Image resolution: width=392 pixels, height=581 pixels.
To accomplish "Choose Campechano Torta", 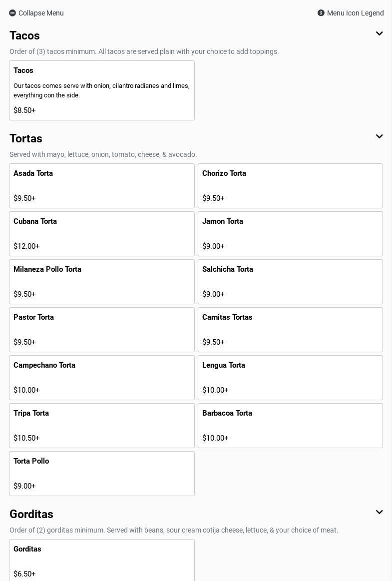I will pos(102,378).
